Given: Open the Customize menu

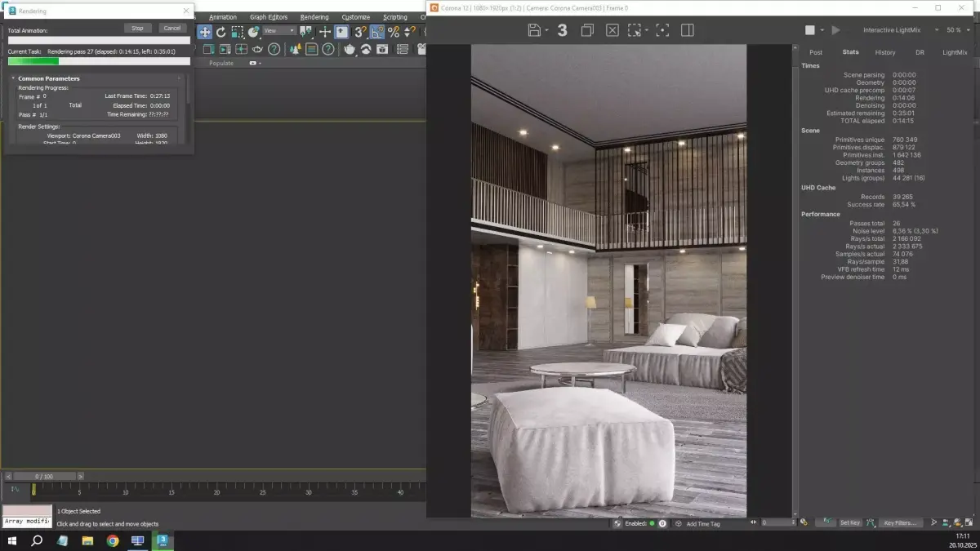Looking at the screenshot, I should pyautogui.click(x=355, y=16).
